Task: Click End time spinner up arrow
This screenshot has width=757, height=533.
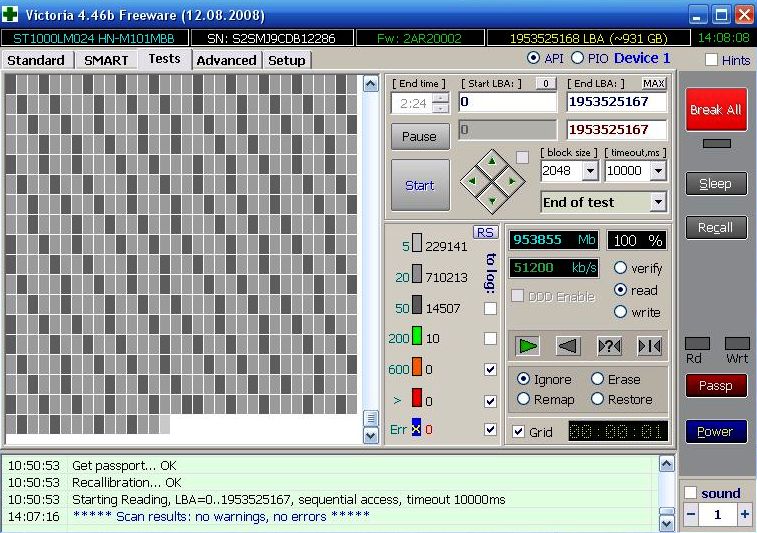Action: coord(440,98)
